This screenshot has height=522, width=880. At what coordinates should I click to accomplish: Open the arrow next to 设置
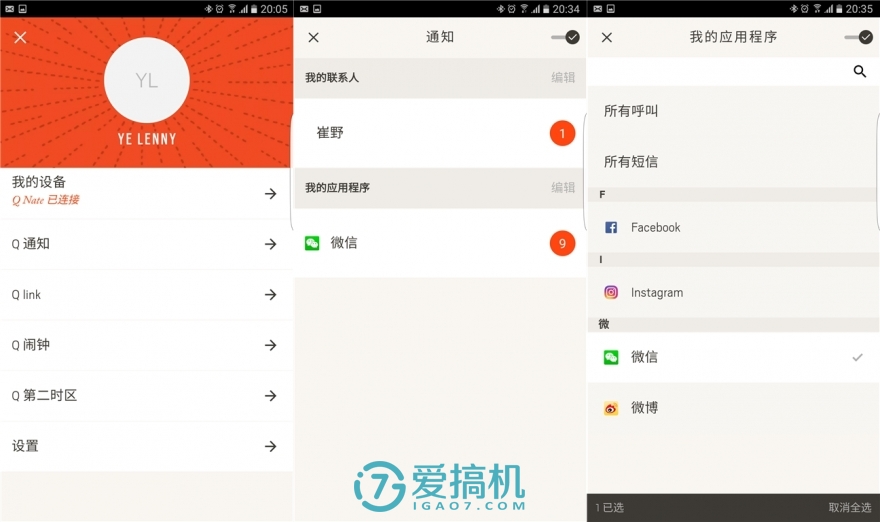[x=271, y=446]
